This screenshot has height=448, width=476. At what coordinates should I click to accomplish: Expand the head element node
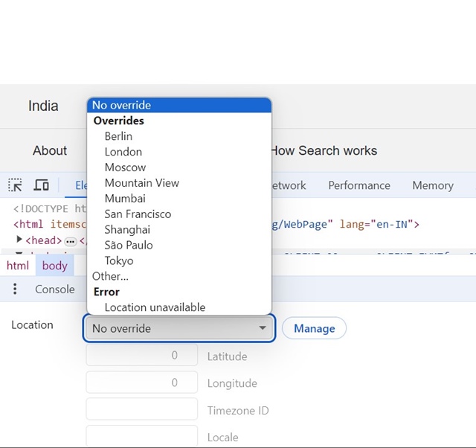point(19,240)
